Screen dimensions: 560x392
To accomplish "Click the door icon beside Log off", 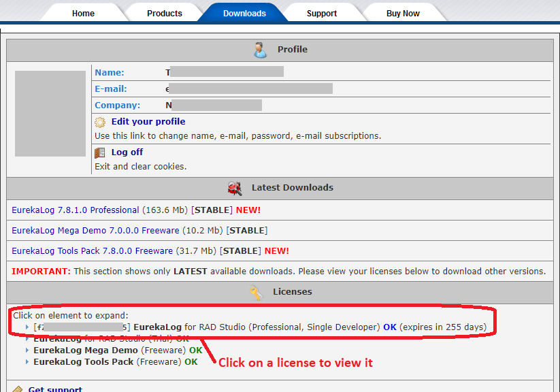I will pyautogui.click(x=100, y=153).
